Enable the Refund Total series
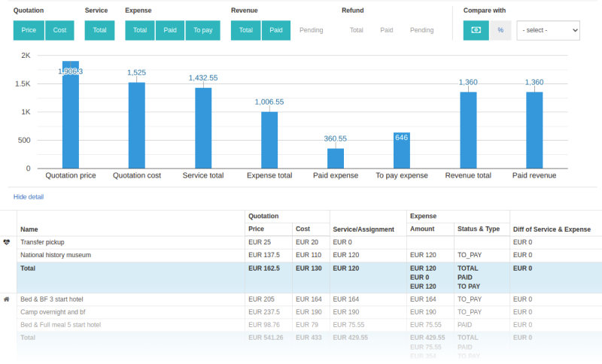The height and width of the screenshot is (364, 602). tap(356, 30)
